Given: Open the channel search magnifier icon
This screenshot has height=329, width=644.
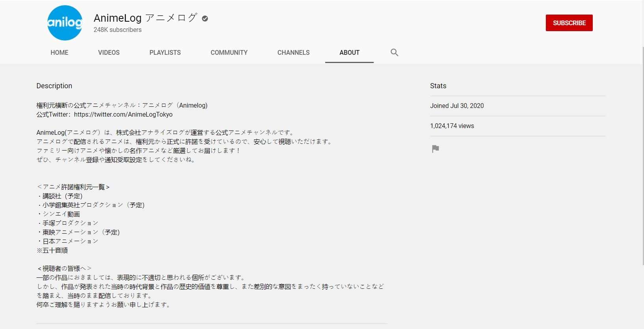Looking at the screenshot, I should [395, 52].
